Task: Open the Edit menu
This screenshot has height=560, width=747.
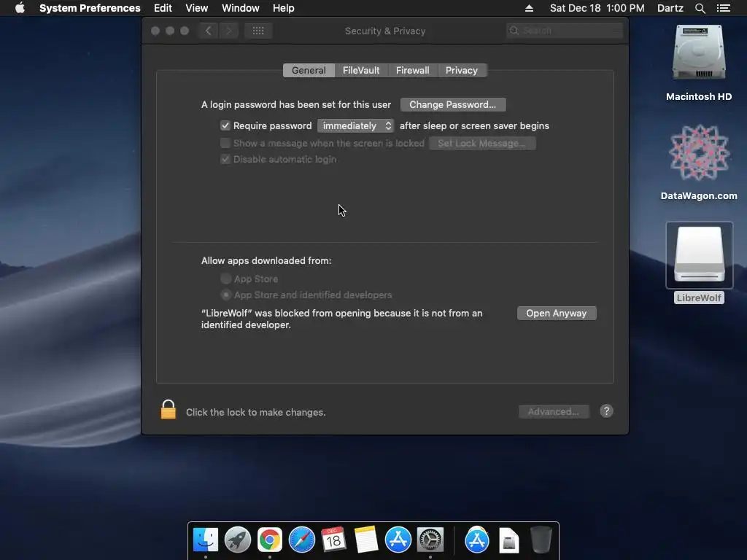Action: pyautogui.click(x=163, y=8)
